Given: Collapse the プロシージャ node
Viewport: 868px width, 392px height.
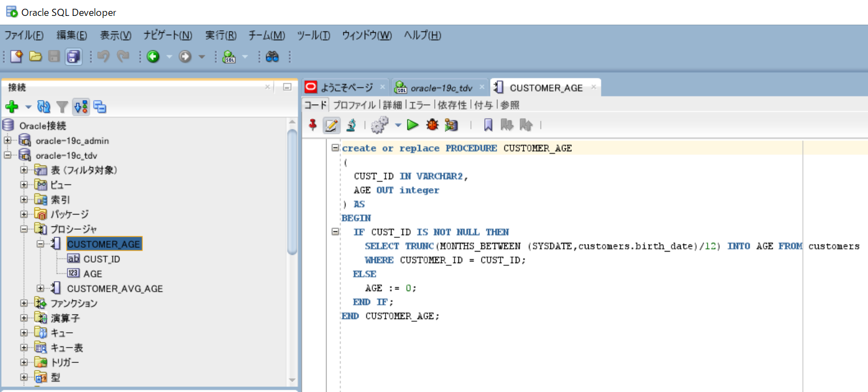Looking at the screenshot, I should (x=24, y=229).
